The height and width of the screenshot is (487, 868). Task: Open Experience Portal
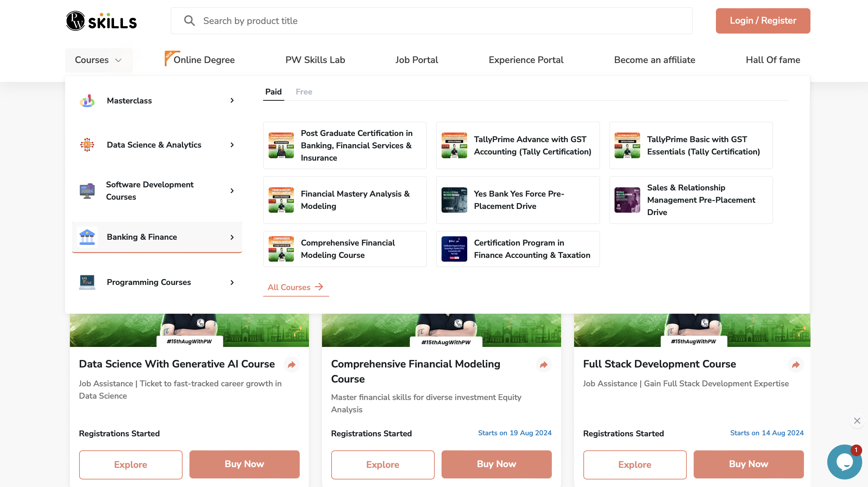coord(526,60)
